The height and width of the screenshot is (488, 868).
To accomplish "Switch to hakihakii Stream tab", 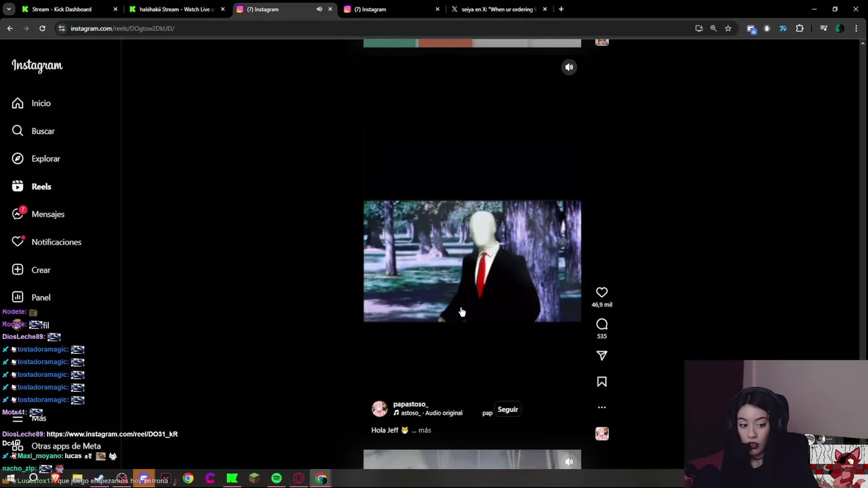I will [176, 9].
